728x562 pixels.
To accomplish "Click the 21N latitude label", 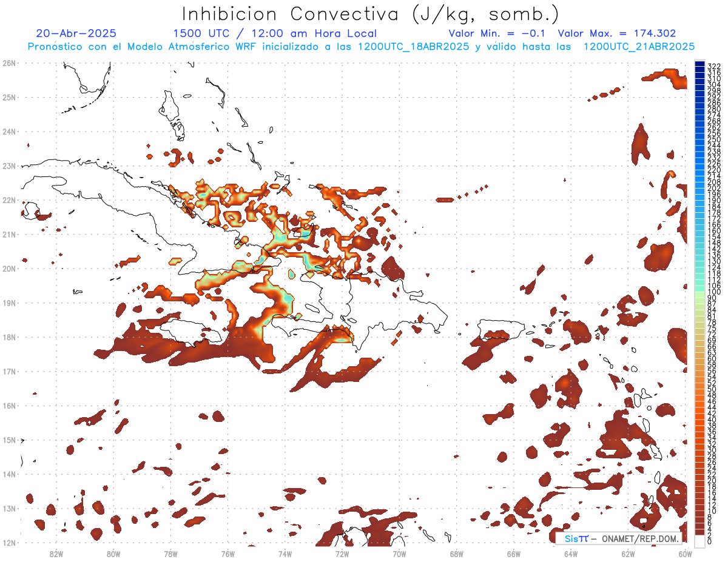I will click(x=9, y=234).
